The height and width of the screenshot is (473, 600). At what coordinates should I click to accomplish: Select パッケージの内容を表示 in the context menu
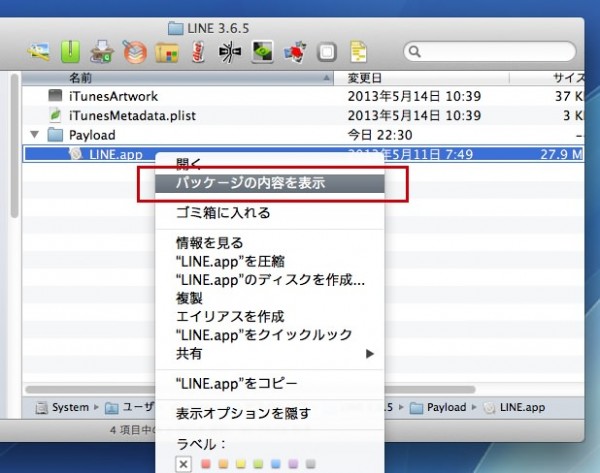click(270, 183)
